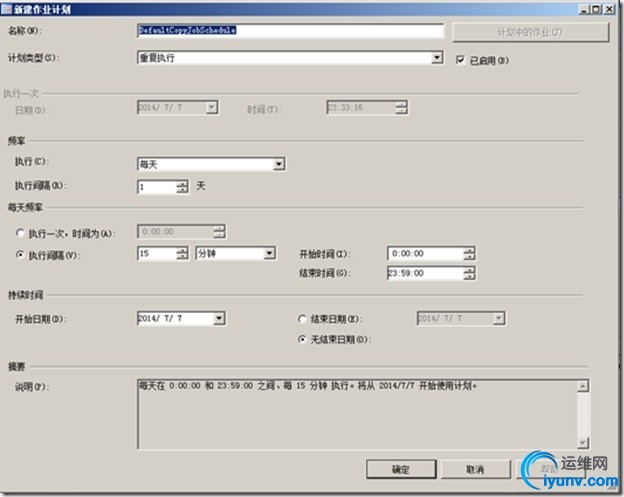Click the 15 interval value field
This screenshot has width=624, height=497.
coord(157,253)
